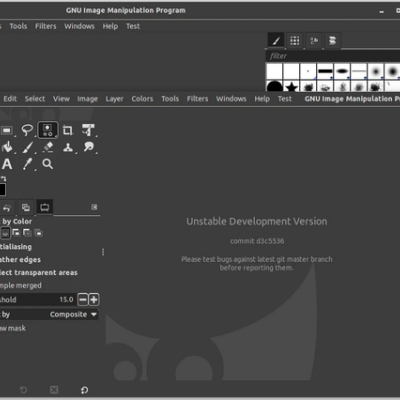Toggle the Antialiasing option
Screen dimensions: 400x400
tap(16, 247)
